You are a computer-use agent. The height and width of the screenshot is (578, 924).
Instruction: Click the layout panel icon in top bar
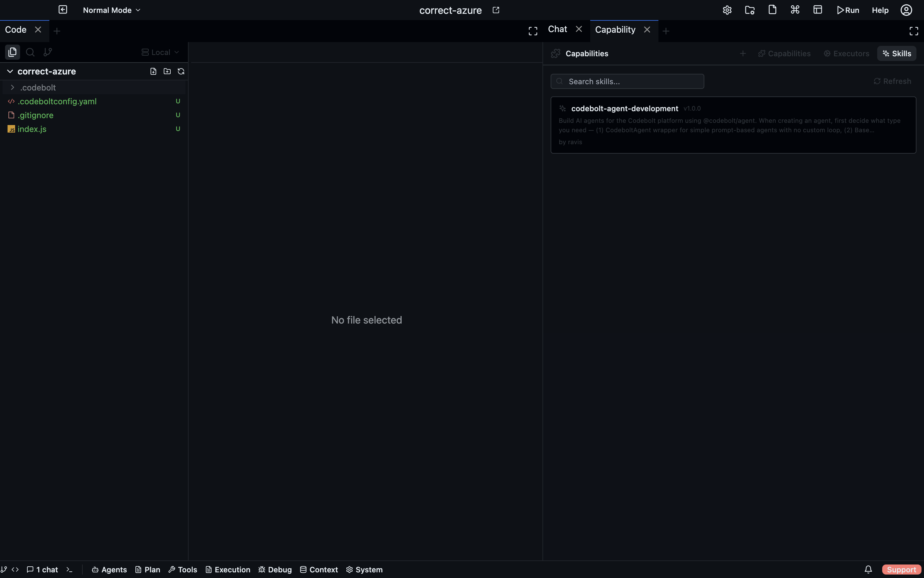pos(818,10)
